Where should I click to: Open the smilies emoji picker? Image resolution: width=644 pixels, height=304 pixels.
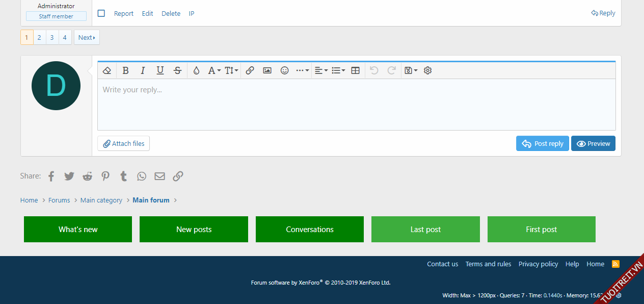284,70
